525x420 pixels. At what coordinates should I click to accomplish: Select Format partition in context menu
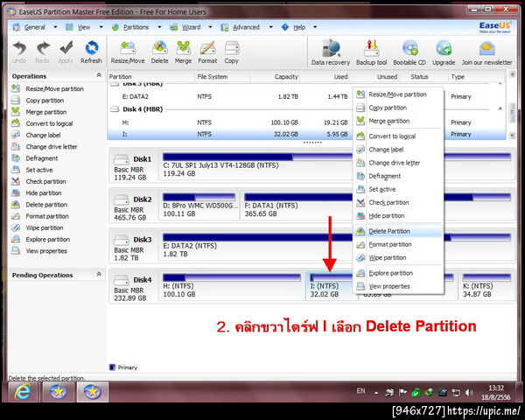click(x=398, y=244)
